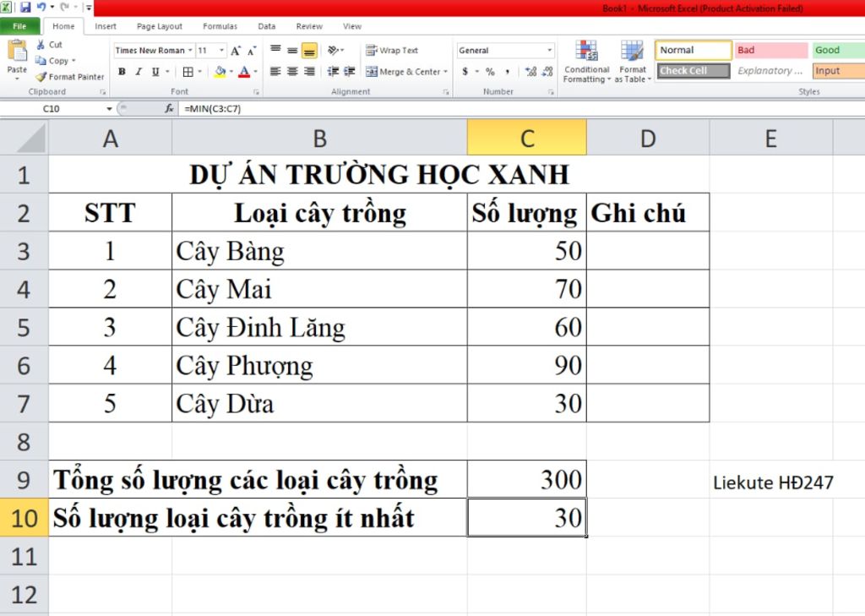This screenshot has width=865, height=616.
Task: Open the font name dropdown Times New Roman
Action: click(x=190, y=51)
